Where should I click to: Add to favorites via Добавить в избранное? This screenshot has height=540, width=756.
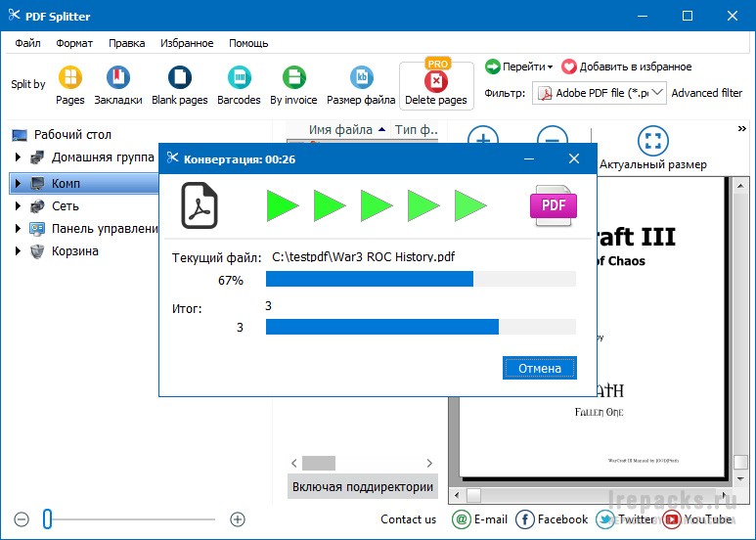click(x=627, y=67)
